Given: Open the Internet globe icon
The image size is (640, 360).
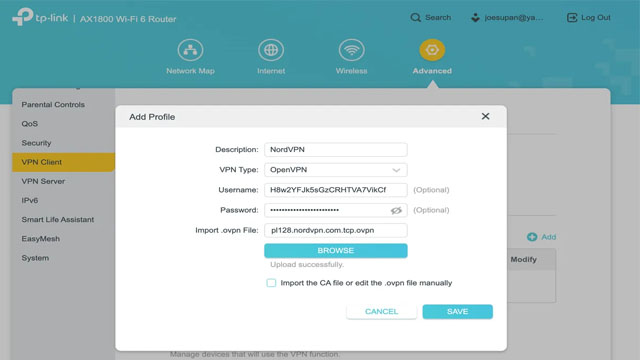Looking at the screenshot, I should [271, 50].
